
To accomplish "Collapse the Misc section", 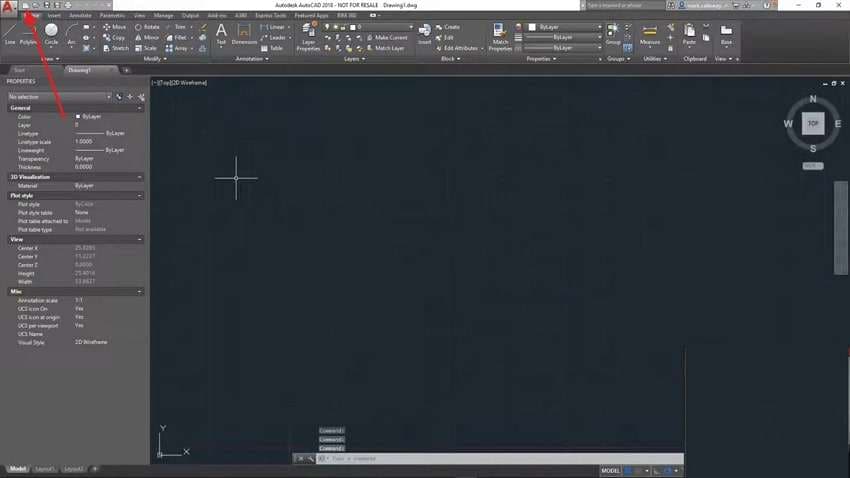I will click(x=139, y=292).
